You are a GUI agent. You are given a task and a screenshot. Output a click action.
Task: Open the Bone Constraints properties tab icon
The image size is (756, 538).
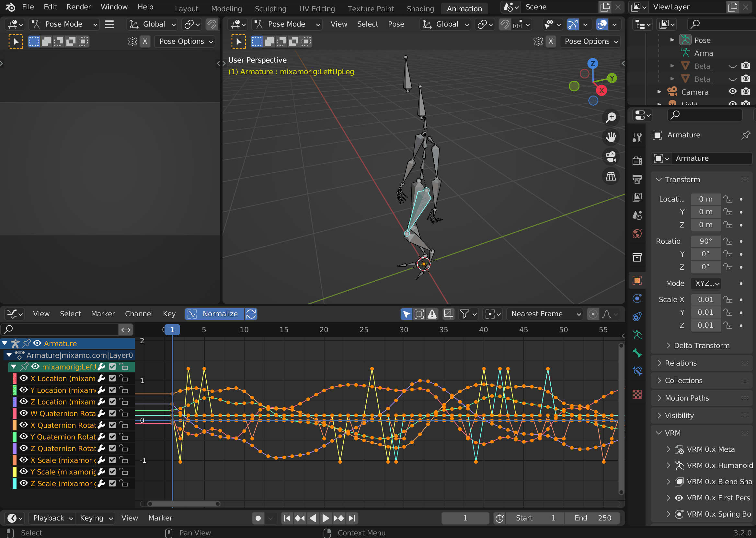[637, 371]
